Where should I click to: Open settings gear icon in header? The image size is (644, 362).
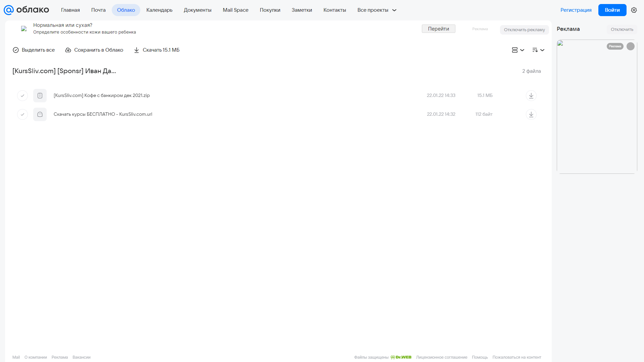[634, 10]
